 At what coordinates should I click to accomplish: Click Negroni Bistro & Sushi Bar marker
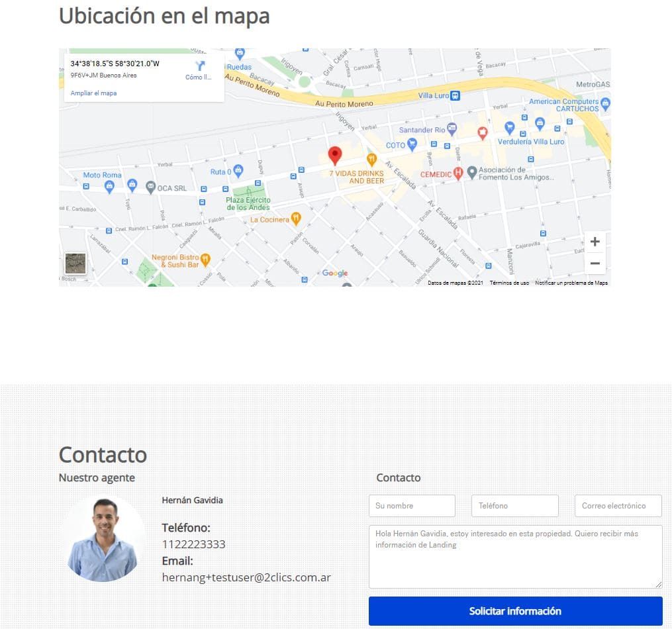[x=205, y=260]
